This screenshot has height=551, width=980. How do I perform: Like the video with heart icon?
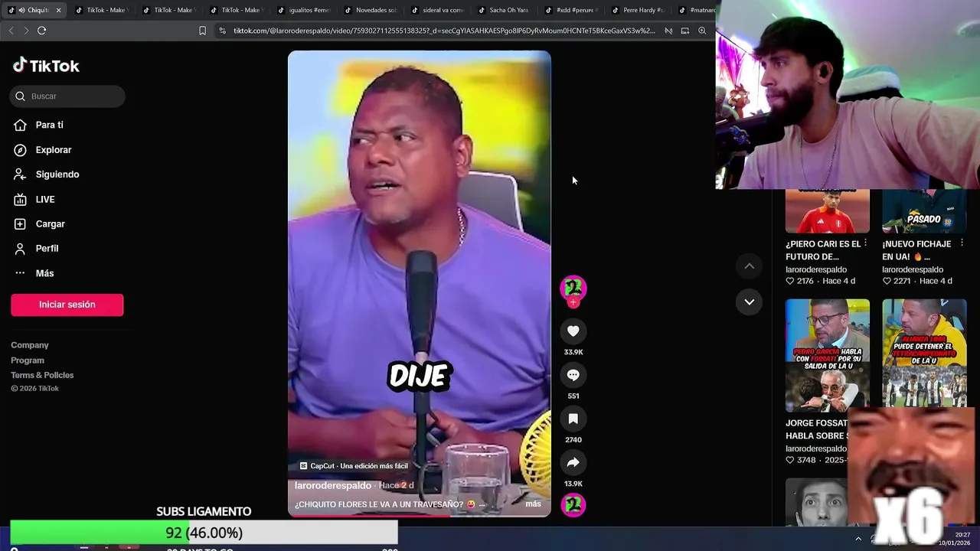point(573,331)
